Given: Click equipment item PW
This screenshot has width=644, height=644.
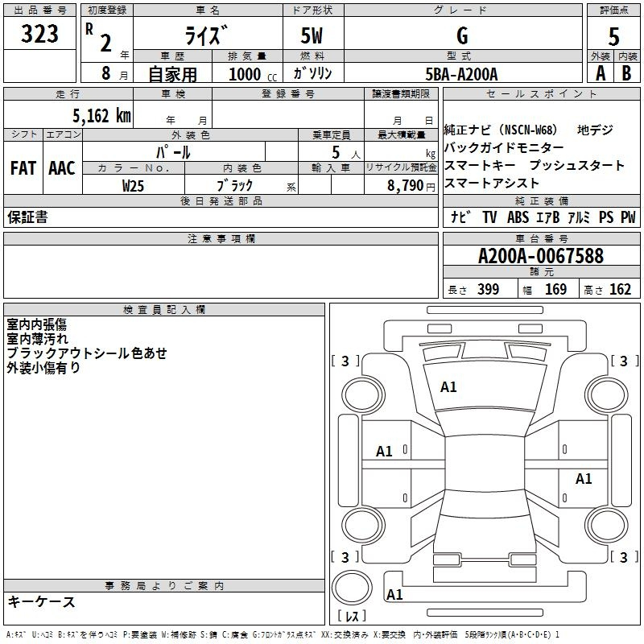Looking at the screenshot, I should [x=628, y=217].
